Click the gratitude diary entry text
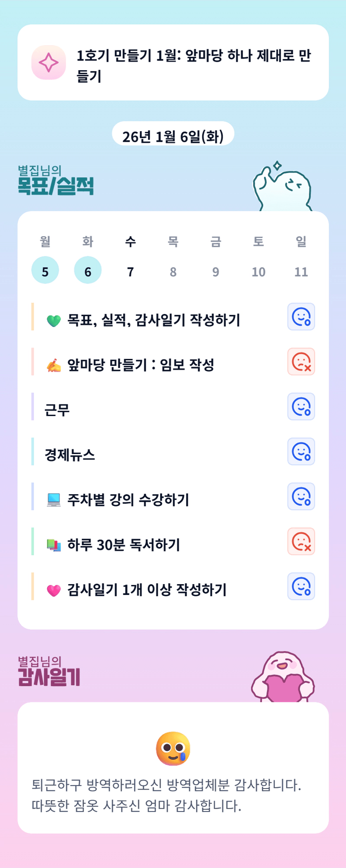Screen dimensions: 346x868 (x=167, y=795)
